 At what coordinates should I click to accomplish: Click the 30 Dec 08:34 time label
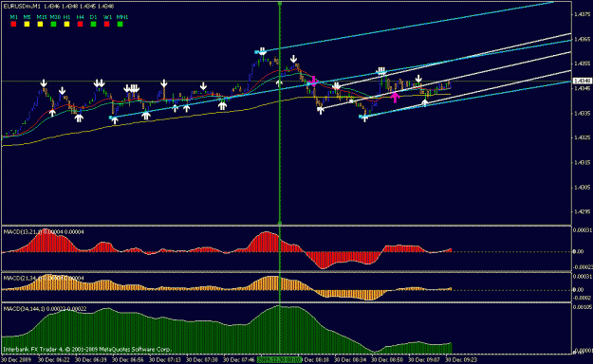(350, 360)
